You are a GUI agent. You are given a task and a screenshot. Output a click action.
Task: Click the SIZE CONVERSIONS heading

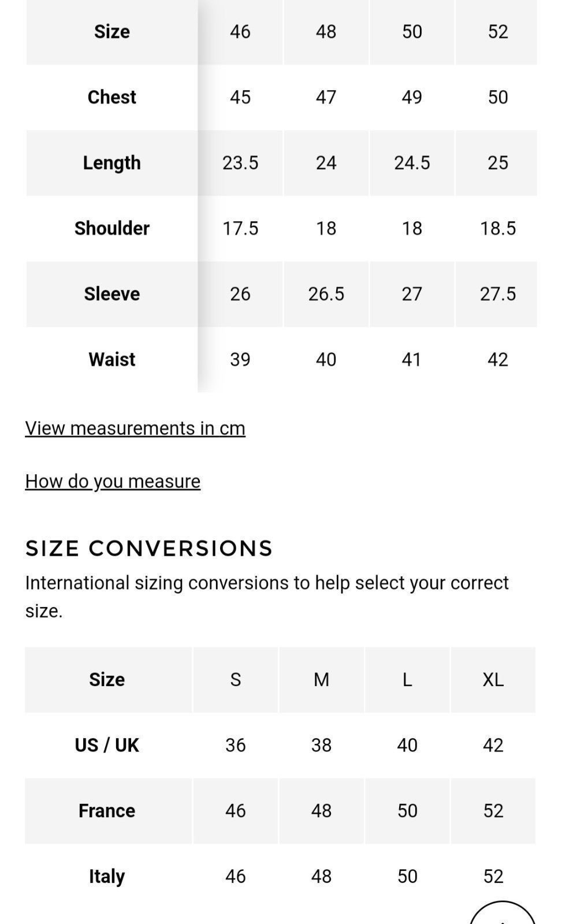(x=149, y=549)
